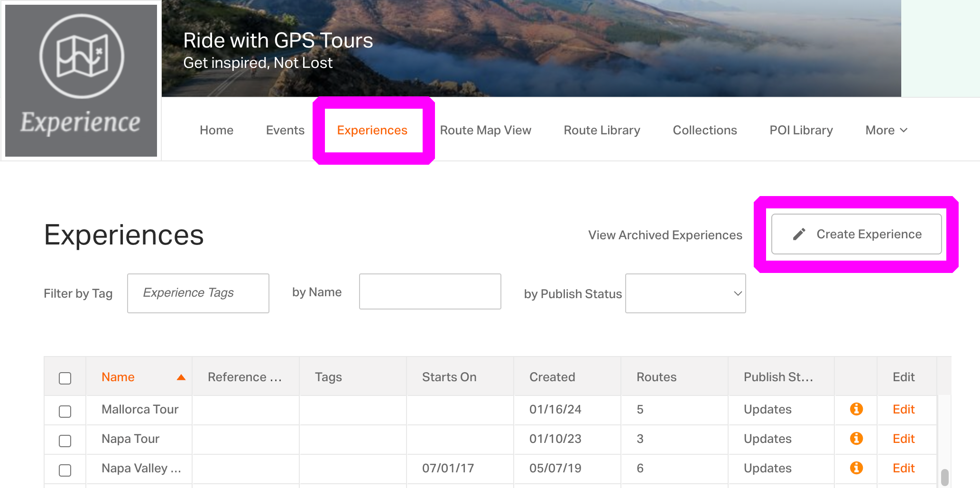Open the POI Library tab

801,130
